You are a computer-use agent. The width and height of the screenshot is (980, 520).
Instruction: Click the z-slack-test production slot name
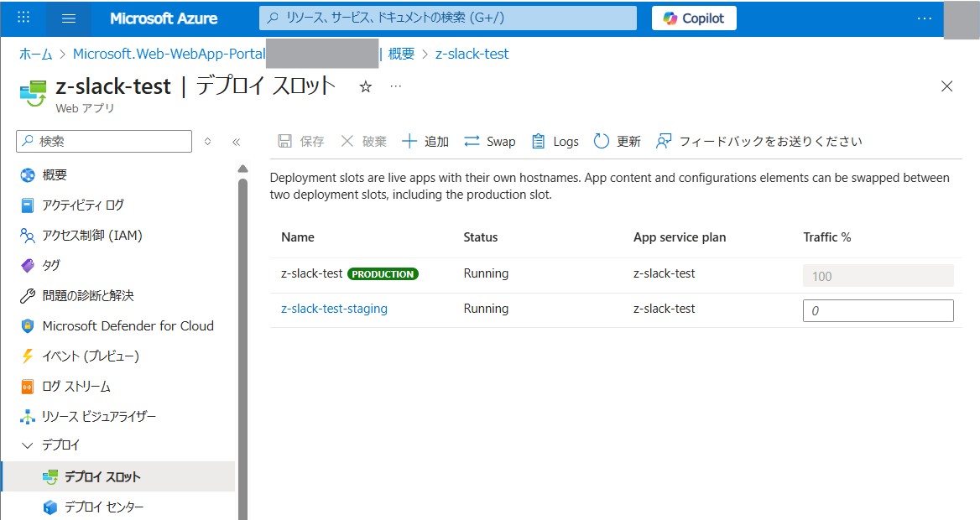coord(312,273)
